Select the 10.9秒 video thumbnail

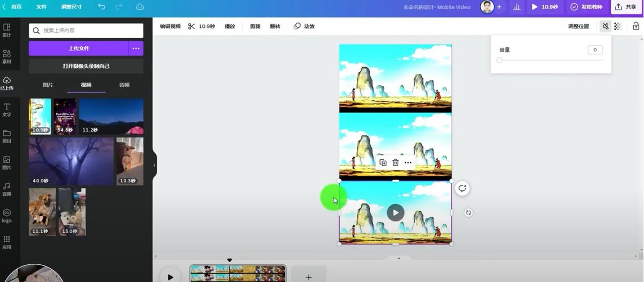pyautogui.click(x=40, y=116)
